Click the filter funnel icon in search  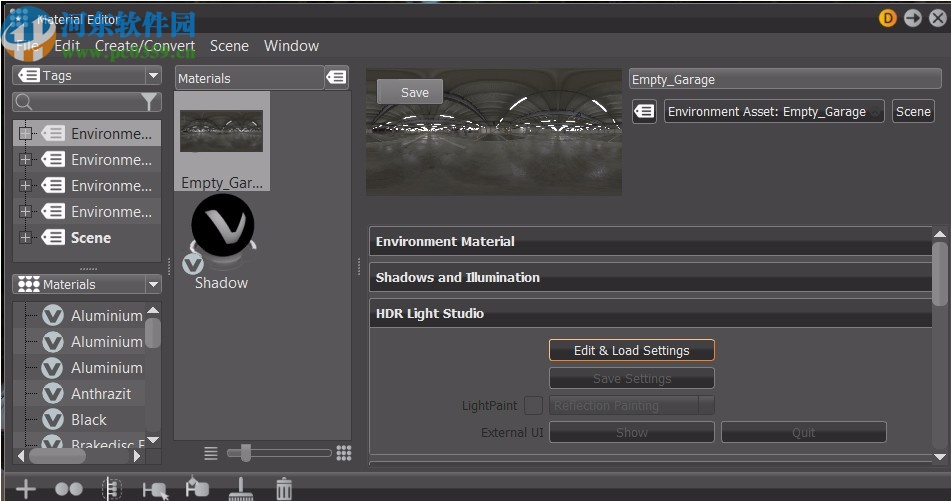[149, 102]
